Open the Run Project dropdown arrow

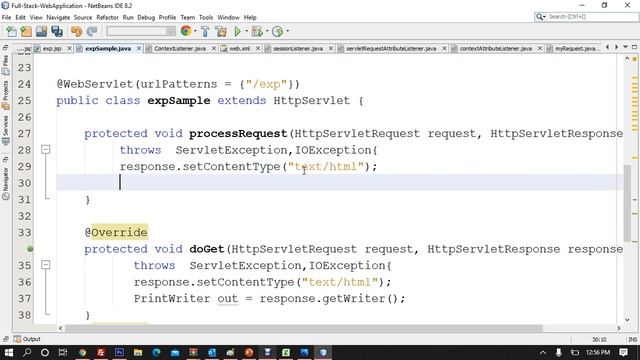tap(247, 31)
